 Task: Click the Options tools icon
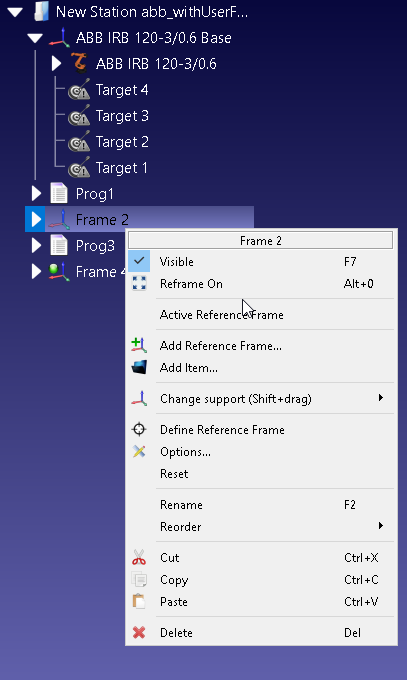(x=139, y=451)
